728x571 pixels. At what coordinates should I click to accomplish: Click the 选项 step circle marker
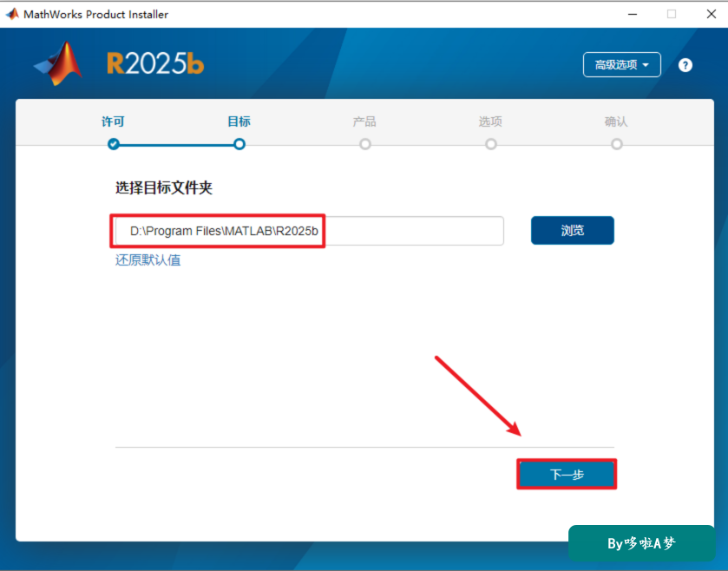click(x=491, y=144)
